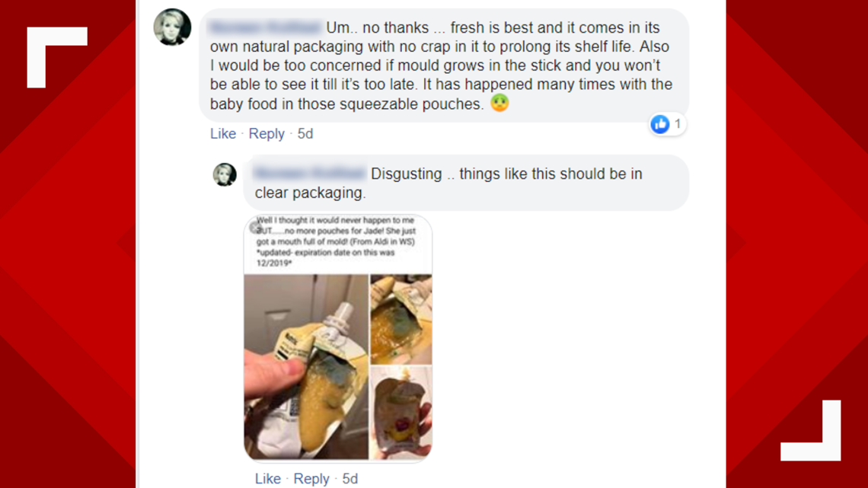
Task: Click the gray X icon on attached image
Action: [x=254, y=227]
